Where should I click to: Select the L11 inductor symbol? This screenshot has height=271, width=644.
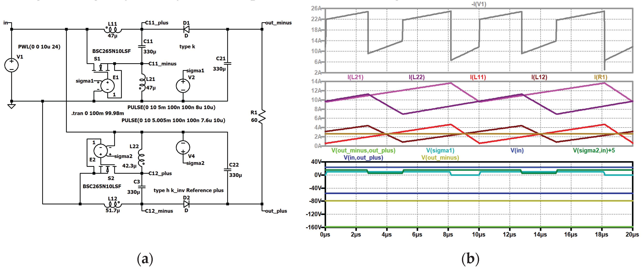(113, 30)
